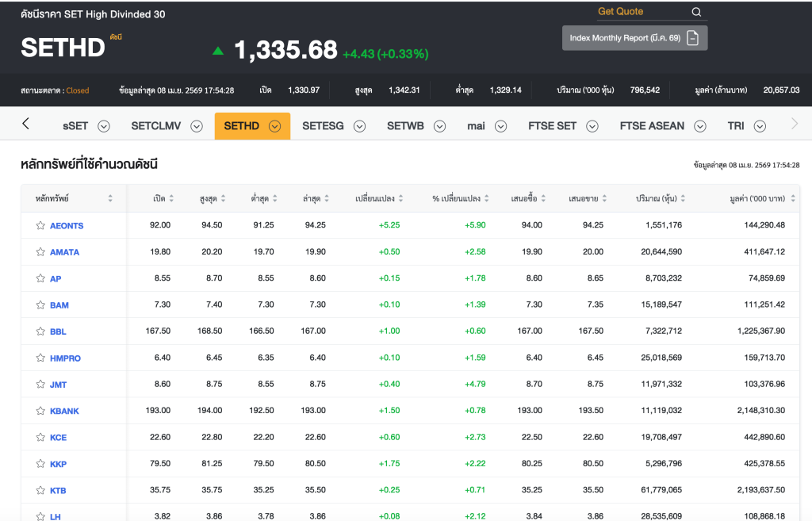Open the AP stock link

56,279
